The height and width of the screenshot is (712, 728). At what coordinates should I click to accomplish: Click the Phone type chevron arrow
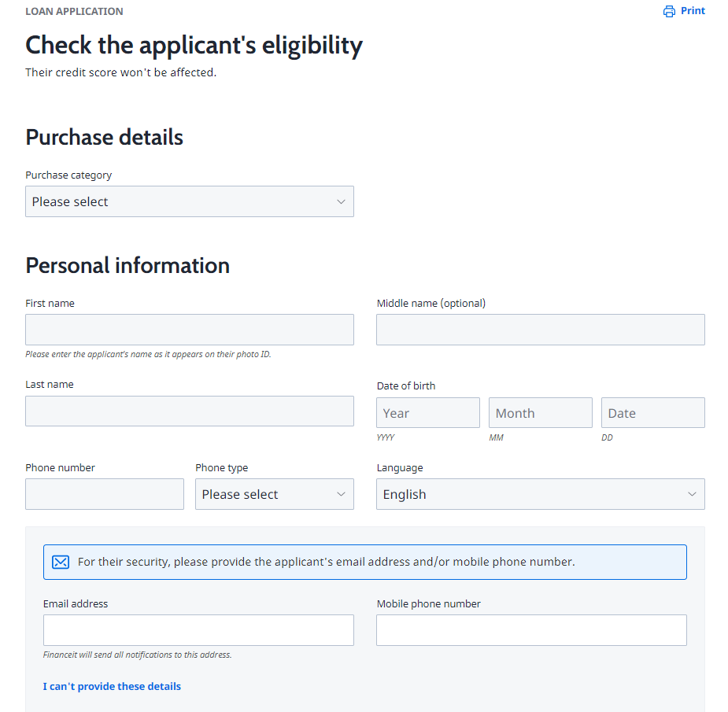[x=341, y=494]
